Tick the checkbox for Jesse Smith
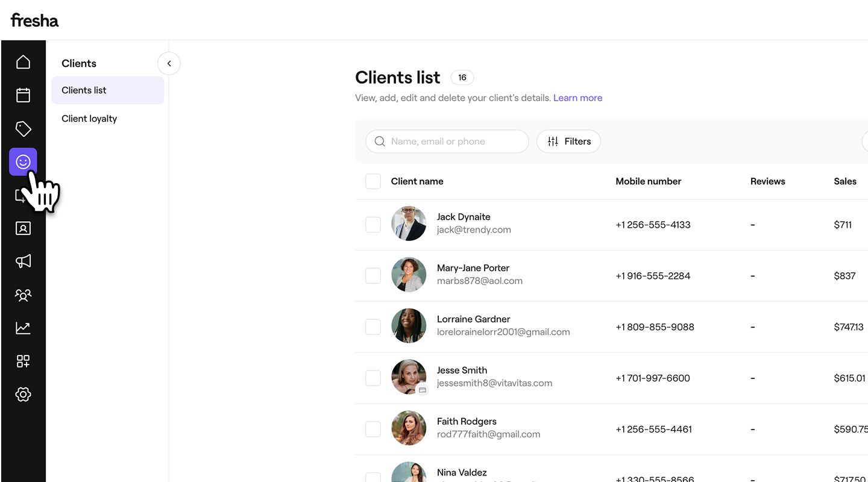Viewport: 868px width, 482px height. pos(373,378)
